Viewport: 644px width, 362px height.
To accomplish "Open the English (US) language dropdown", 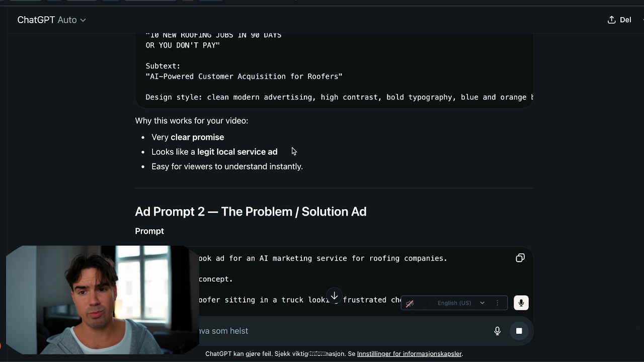I will click(460, 303).
